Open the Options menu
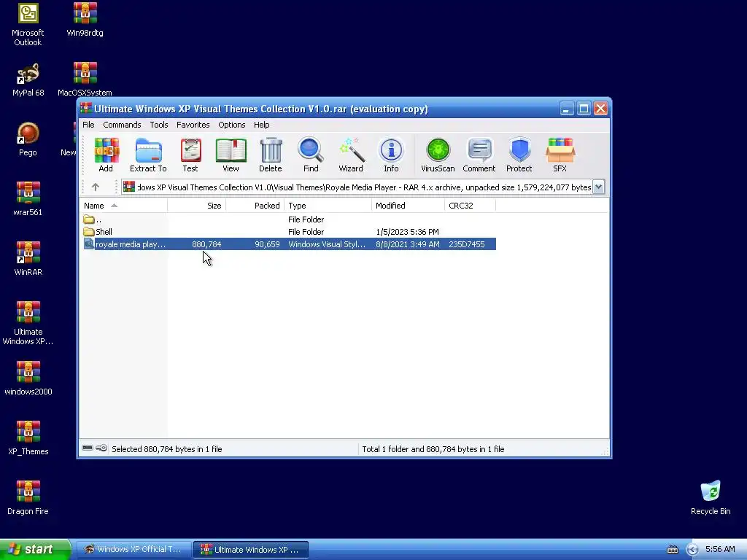Screen dimensions: 747x560 click(x=231, y=125)
